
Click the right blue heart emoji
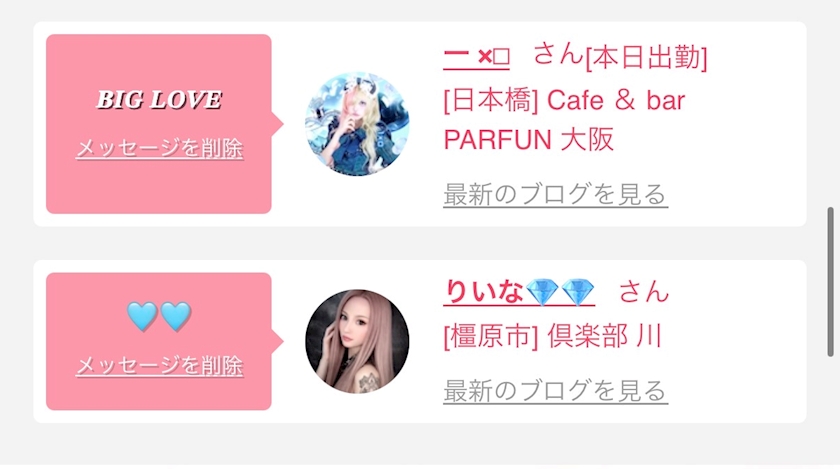click(x=176, y=316)
